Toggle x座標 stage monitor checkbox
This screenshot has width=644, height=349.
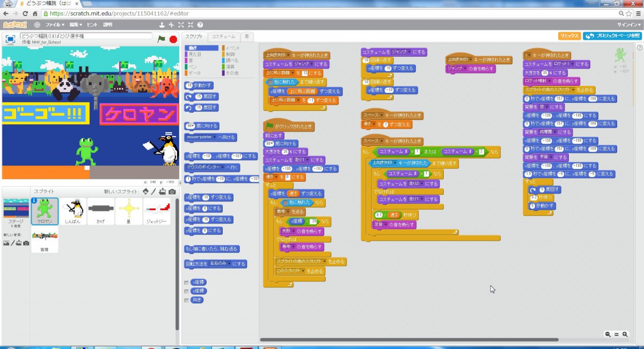tap(187, 282)
